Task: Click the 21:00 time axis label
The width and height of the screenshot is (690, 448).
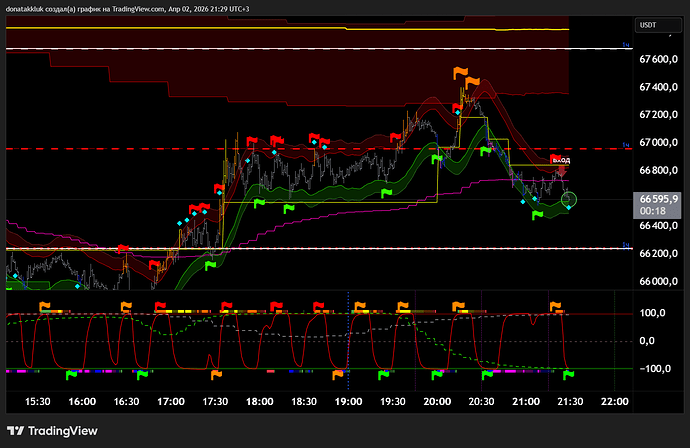Action: [526, 402]
